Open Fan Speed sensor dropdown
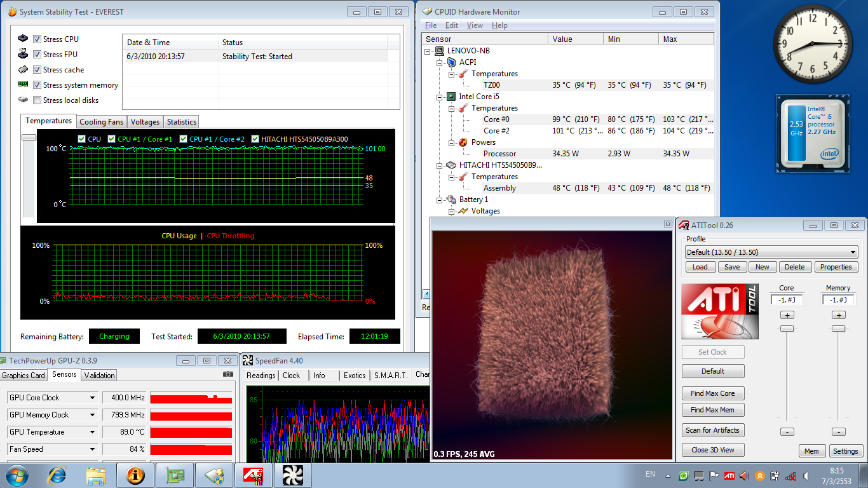Screen dimensions: 868x488 pyautogui.click(x=52, y=449)
